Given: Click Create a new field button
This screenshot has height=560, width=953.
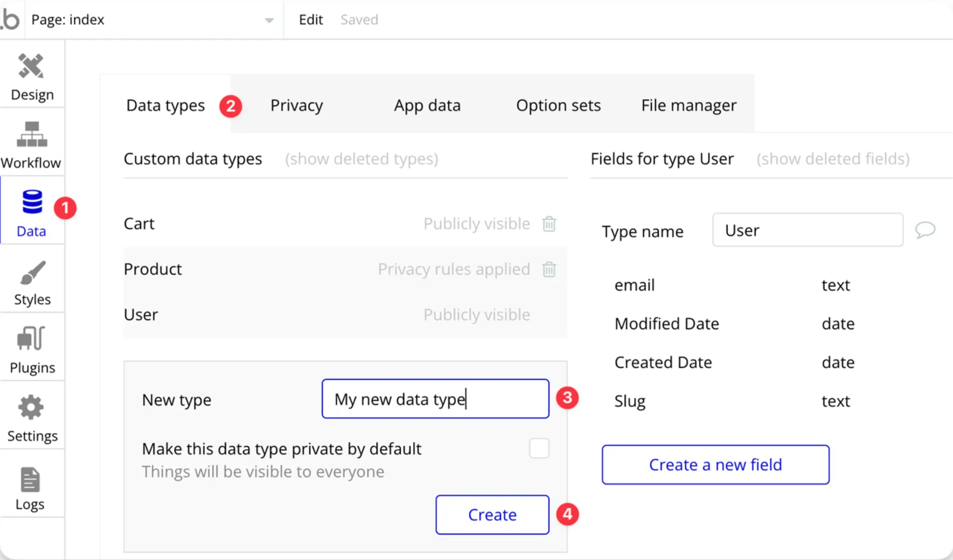Looking at the screenshot, I should (x=715, y=465).
